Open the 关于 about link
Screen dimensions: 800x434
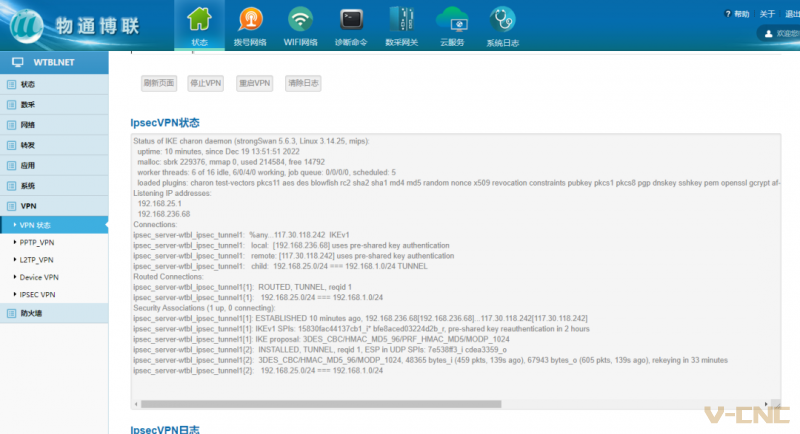[x=767, y=14]
